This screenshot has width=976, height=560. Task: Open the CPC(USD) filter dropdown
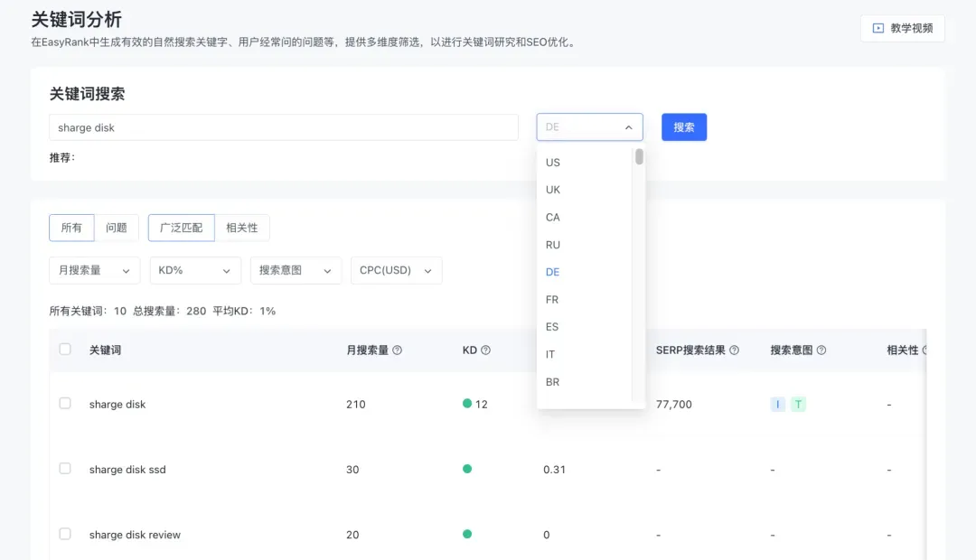tap(396, 270)
